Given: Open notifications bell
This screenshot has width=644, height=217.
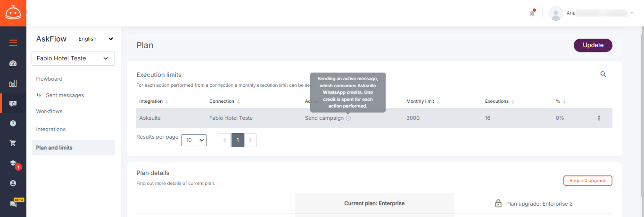Looking at the screenshot, I should (x=532, y=13).
